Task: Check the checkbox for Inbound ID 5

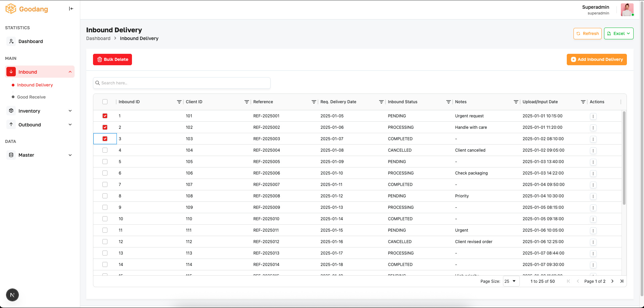Action: (x=105, y=162)
